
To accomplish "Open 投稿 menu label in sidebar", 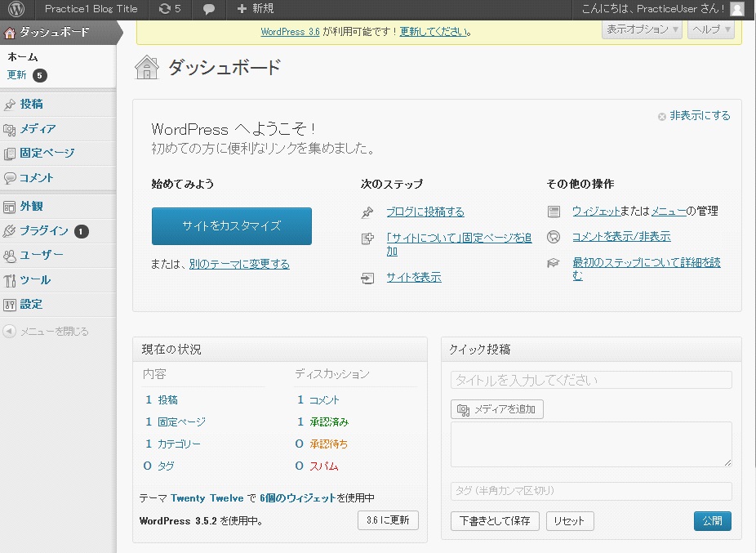I will tap(31, 105).
